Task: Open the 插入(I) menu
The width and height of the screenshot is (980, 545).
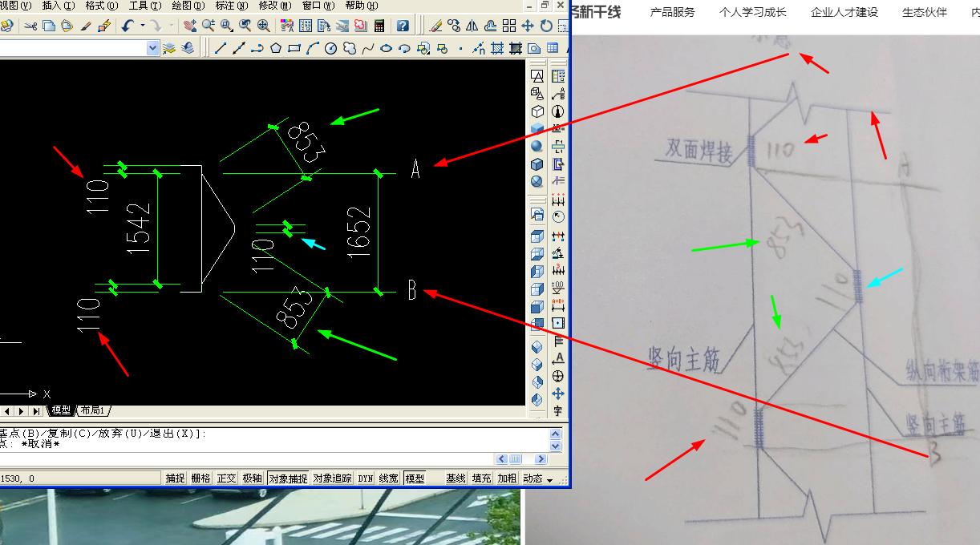Action: click(58, 6)
